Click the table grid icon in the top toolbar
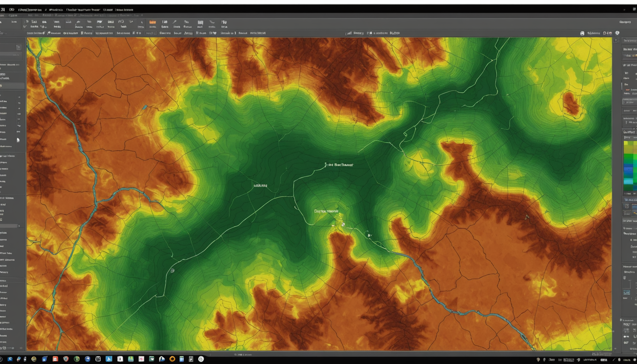This screenshot has height=364, width=637. (x=200, y=22)
